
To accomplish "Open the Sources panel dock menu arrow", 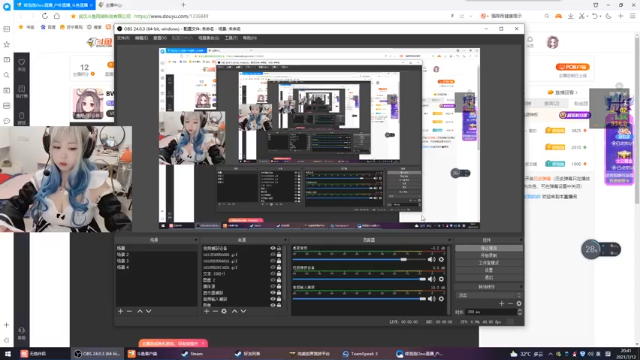I will click(x=285, y=240).
